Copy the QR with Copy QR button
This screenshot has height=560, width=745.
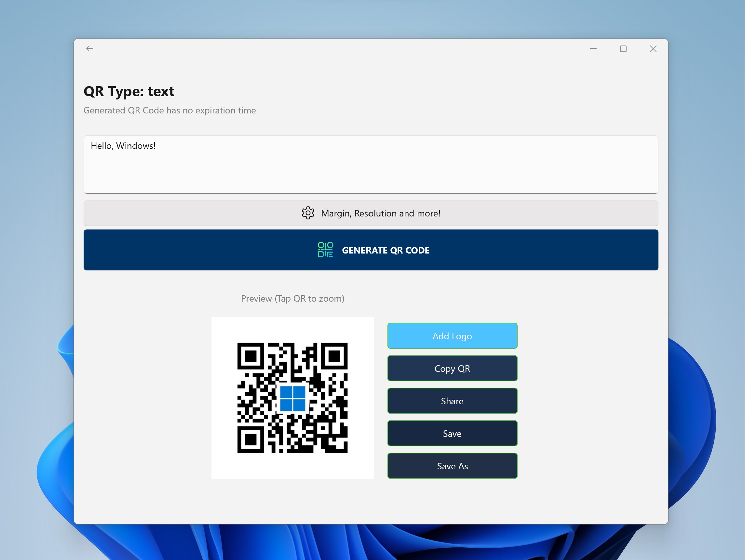[452, 369]
